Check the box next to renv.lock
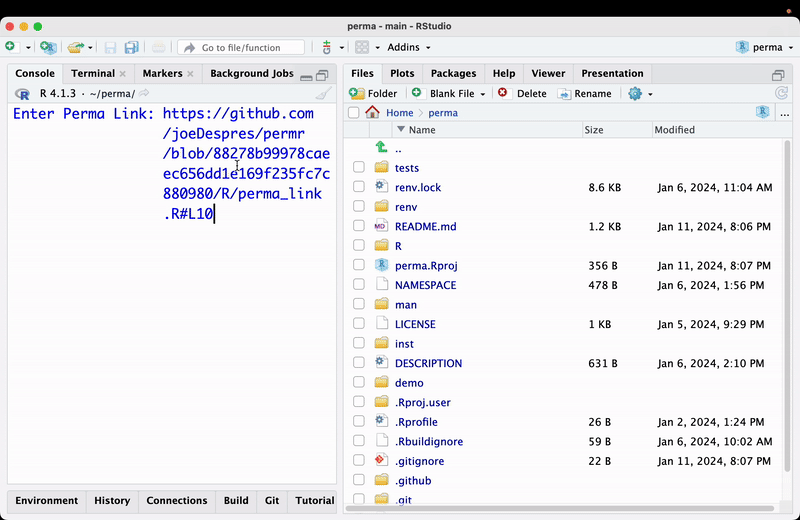The height and width of the screenshot is (520, 800). pos(359,187)
